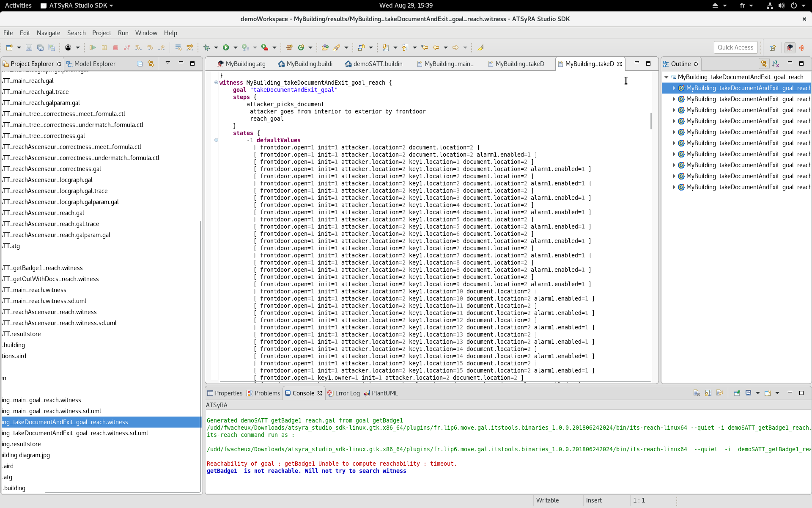The image size is (812, 508).
Task: Click the Open Perspective icon
Action: pos(772,48)
